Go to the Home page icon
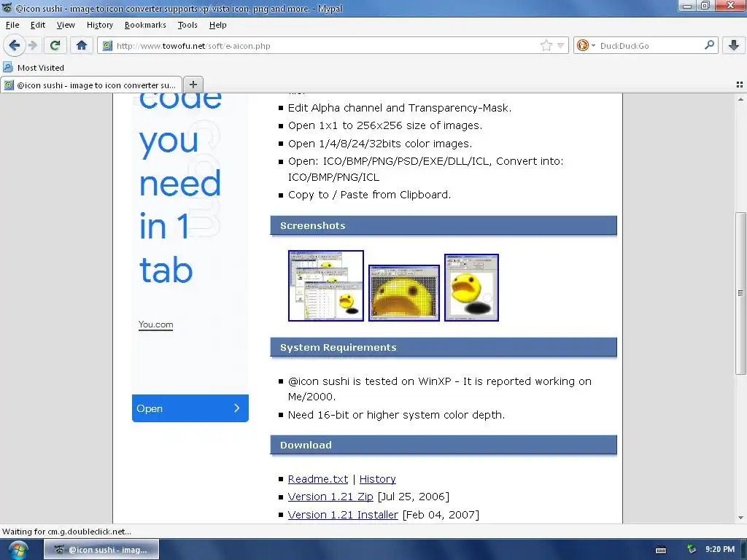The image size is (747, 560). pyautogui.click(x=82, y=46)
